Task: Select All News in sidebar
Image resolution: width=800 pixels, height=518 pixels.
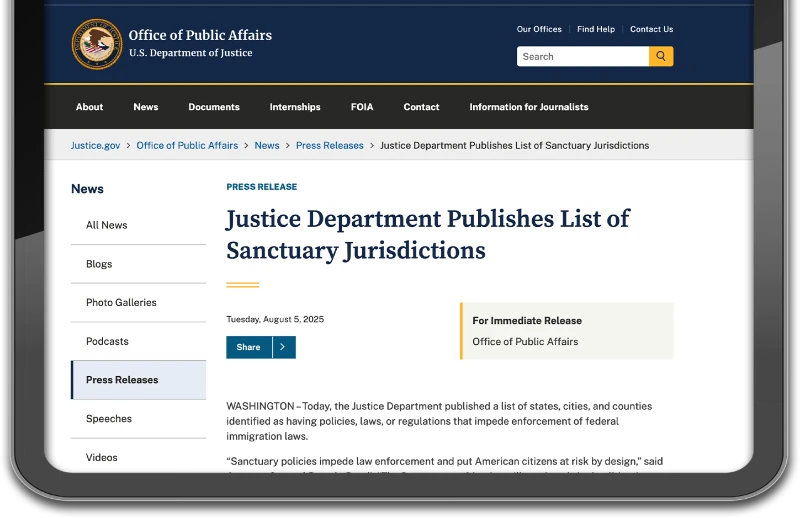Action: pos(138,225)
